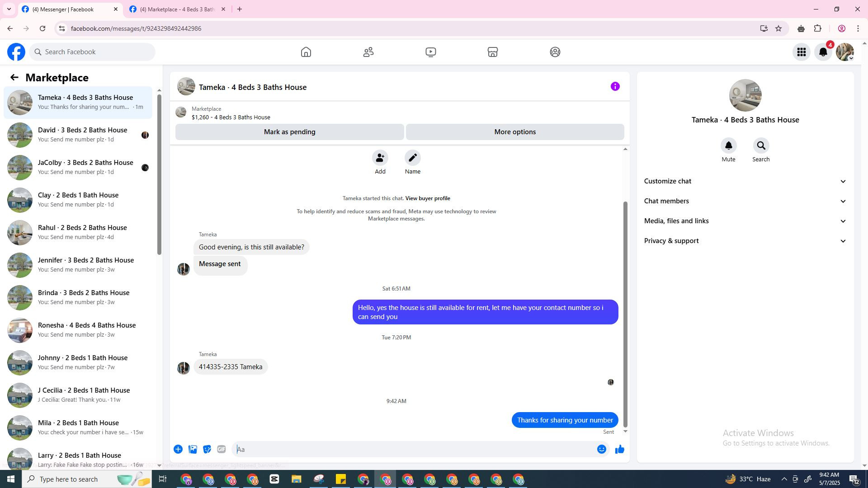Mute this chat with bell icon
Image resolution: width=868 pixels, height=488 pixels.
(728, 146)
